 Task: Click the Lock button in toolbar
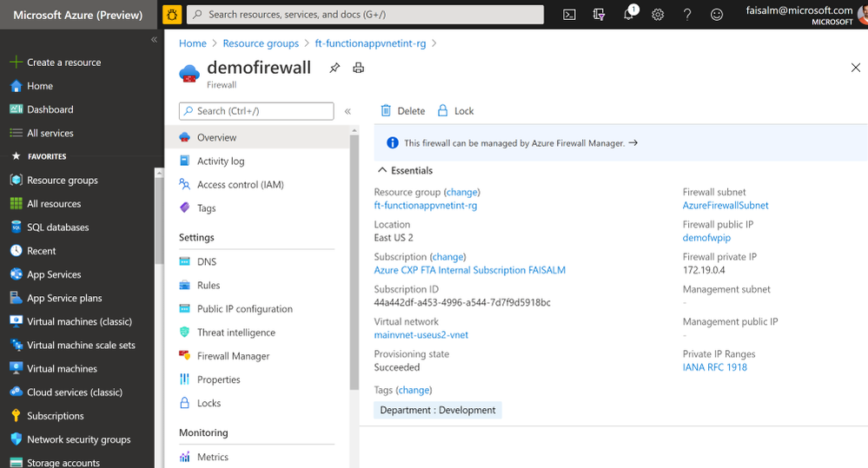click(455, 110)
